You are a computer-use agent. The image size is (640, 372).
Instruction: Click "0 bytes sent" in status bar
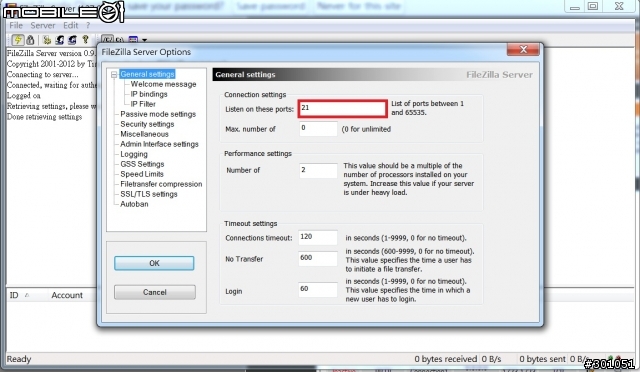pos(542,359)
